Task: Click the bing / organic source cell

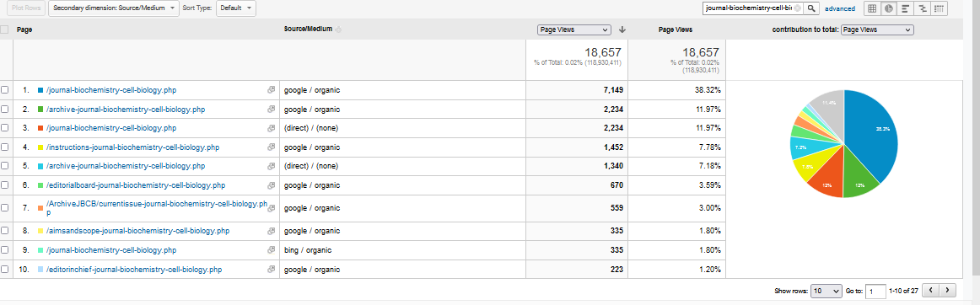Action: (x=402, y=250)
